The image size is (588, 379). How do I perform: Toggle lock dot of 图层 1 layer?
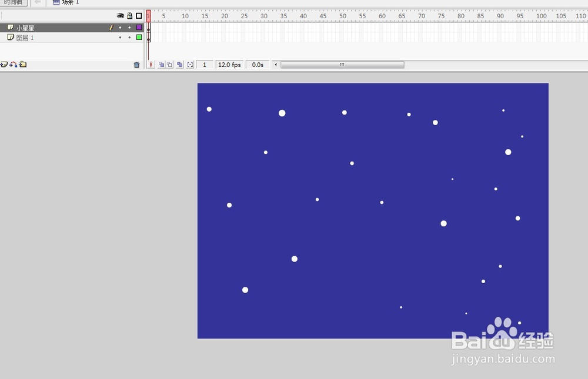click(129, 37)
